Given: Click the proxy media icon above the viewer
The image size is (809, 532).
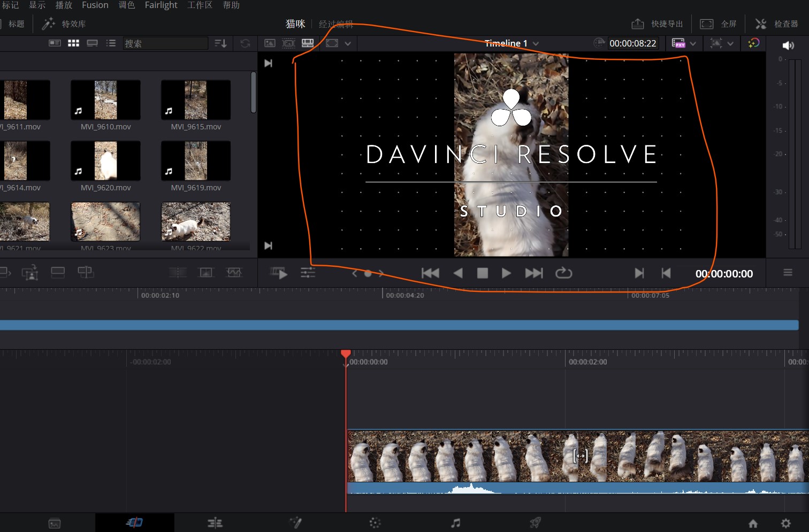Looking at the screenshot, I should [x=678, y=43].
